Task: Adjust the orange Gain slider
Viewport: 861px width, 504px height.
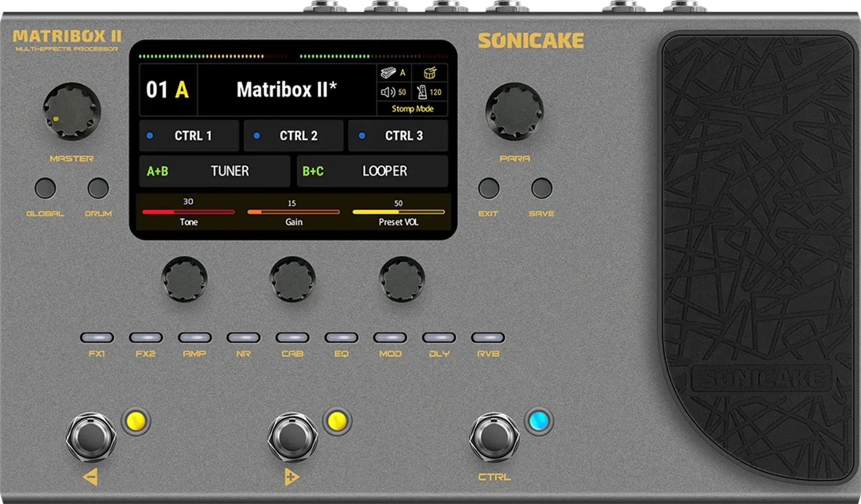Action: coord(293,212)
